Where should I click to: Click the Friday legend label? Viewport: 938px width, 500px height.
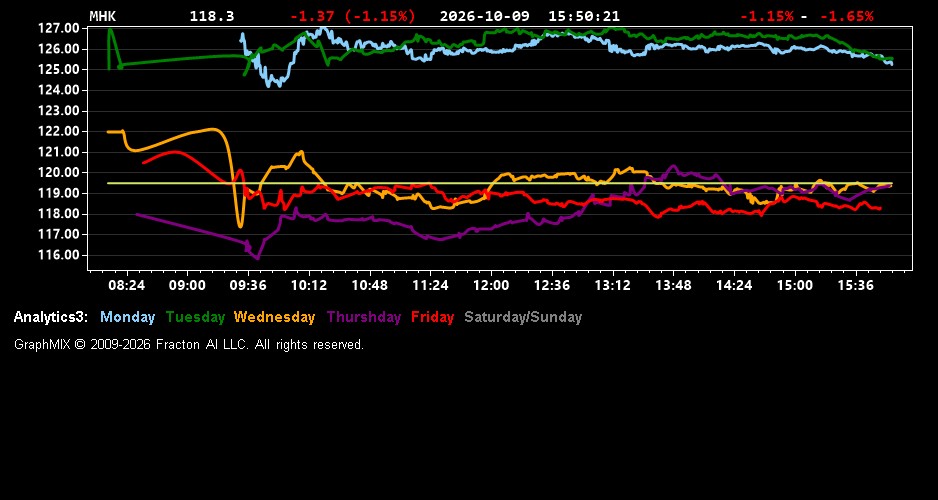click(x=433, y=317)
